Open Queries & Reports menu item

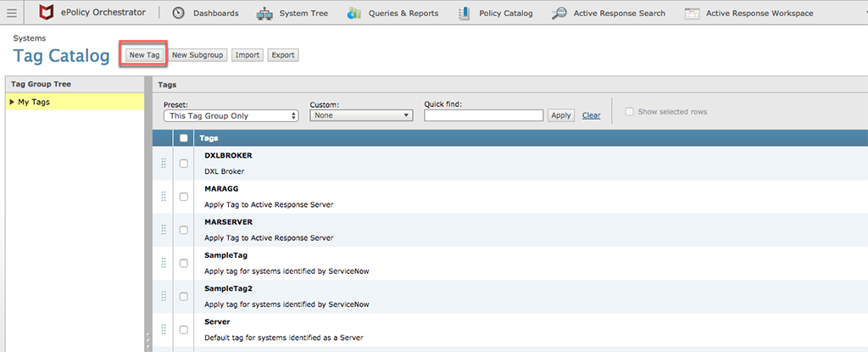pyautogui.click(x=403, y=14)
